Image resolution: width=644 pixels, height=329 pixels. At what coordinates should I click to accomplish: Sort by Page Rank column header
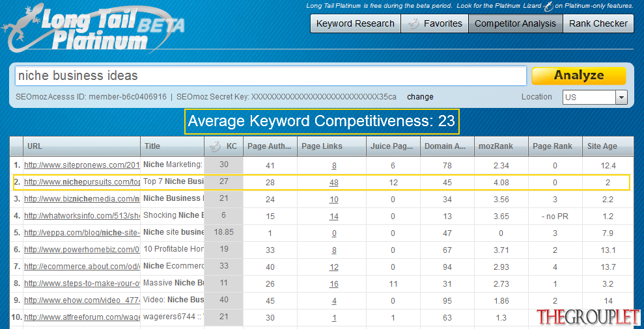(555, 146)
